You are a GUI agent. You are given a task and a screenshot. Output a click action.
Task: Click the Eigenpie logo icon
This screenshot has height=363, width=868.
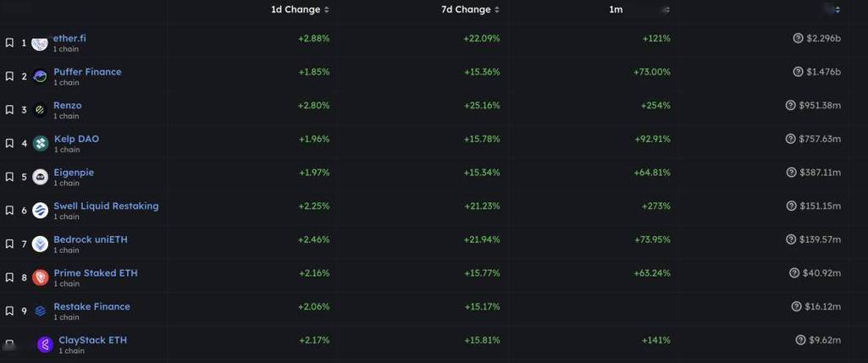click(40, 177)
